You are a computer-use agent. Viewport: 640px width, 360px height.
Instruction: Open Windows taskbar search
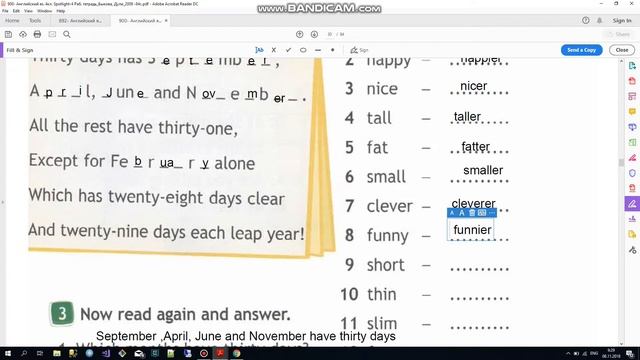(x=24, y=353)
